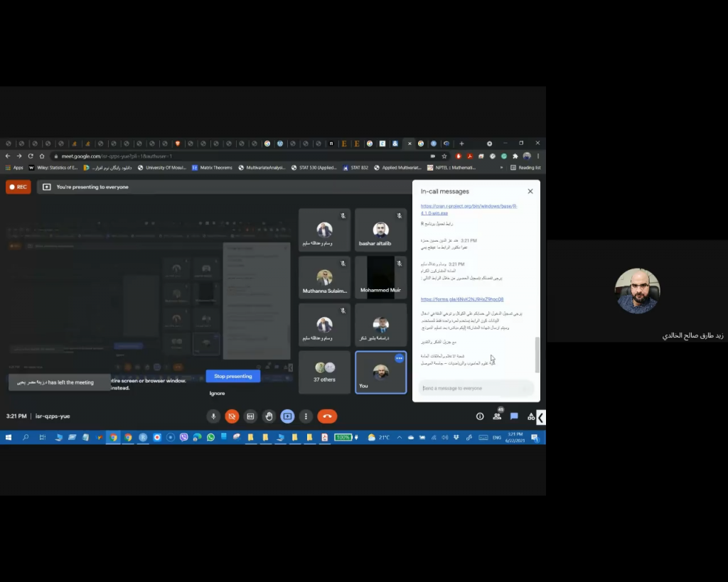Image resolution: width=728 pixels, height=582 pixels.
Task: Open the forms.gle attendance link
Action: point(461,299)
